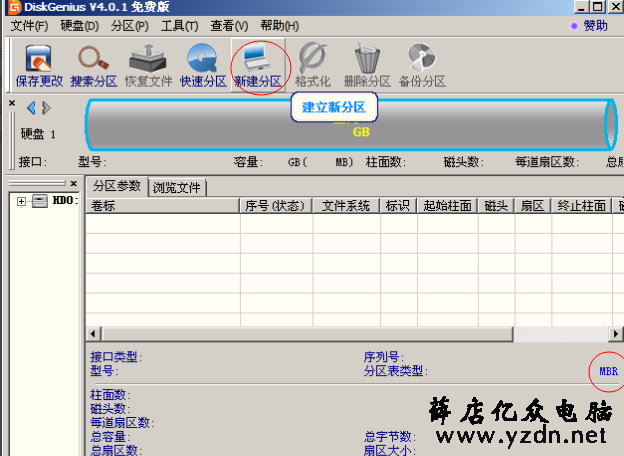Click the 卷标 column header
The height and width of the screenshot is (456, 624).
[x=162, y=206]
